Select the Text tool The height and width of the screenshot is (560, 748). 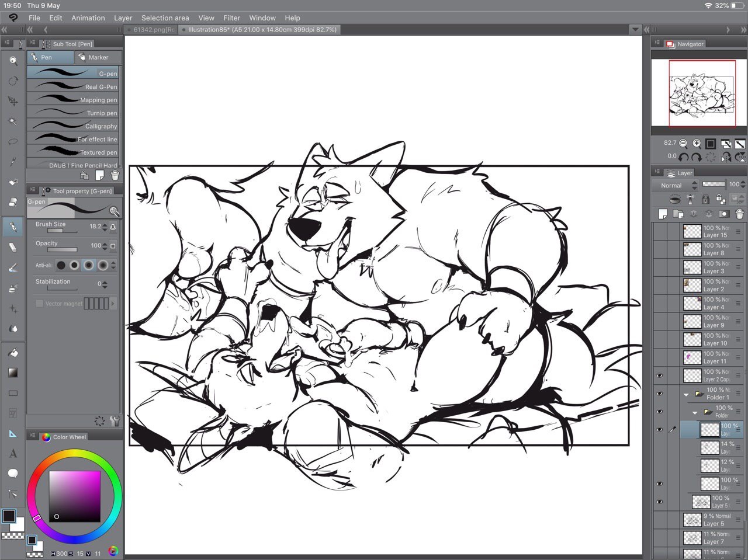(13, 453)
